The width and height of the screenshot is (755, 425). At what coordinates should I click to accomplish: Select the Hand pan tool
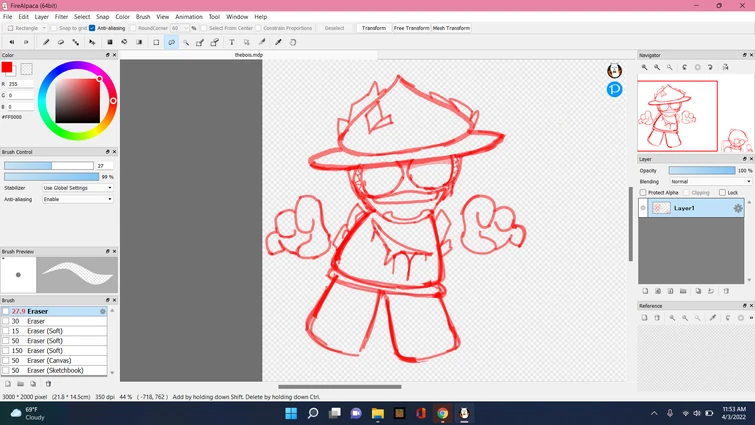(x=293, y=42)
